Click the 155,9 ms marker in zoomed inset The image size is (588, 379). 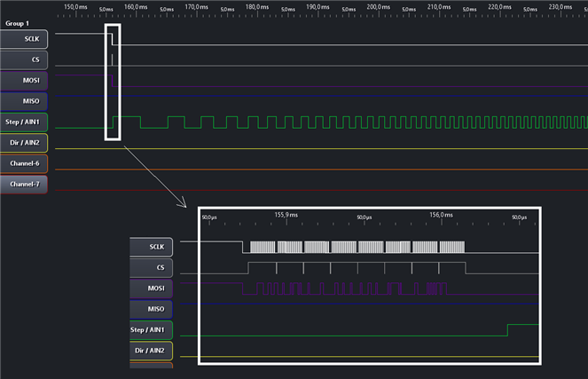click(x=287, y=214)
